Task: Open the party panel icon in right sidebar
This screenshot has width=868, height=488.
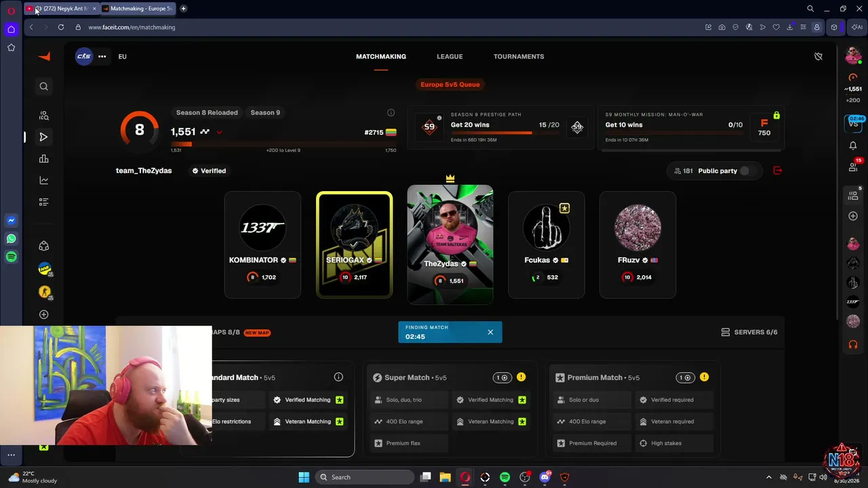Action: coord(853,195)
